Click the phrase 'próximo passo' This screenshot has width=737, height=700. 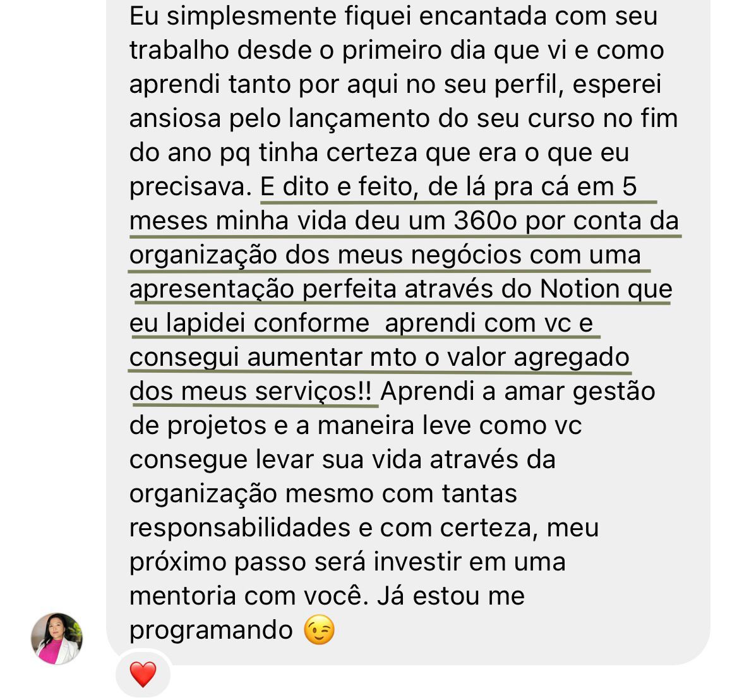[x=218, y=562]
